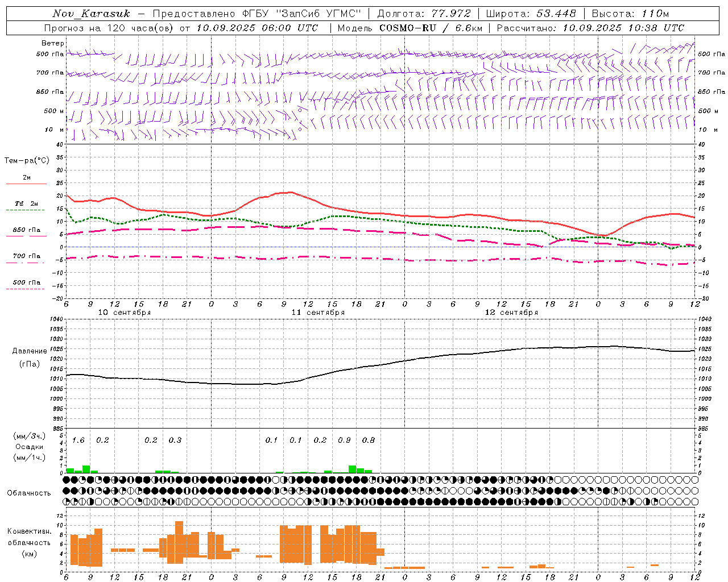
Task: Click the 'Долгота: 77.972' value
Action: pyautogui.click(x=424, y=14)
